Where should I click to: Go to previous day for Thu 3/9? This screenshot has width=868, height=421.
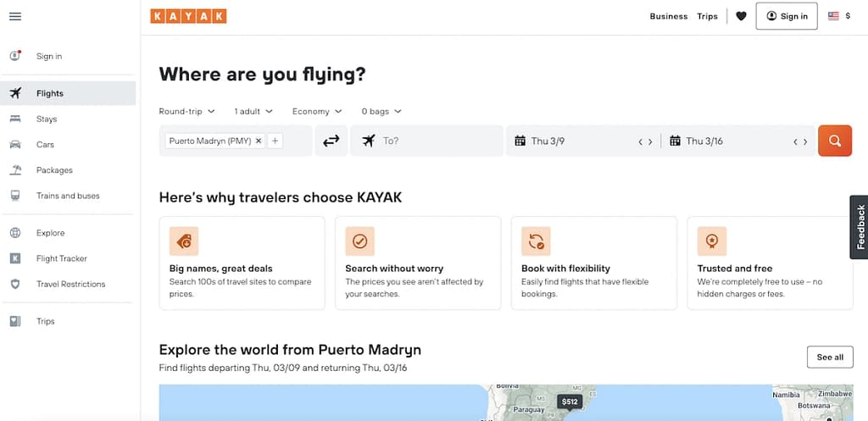[x=641, y=141]
